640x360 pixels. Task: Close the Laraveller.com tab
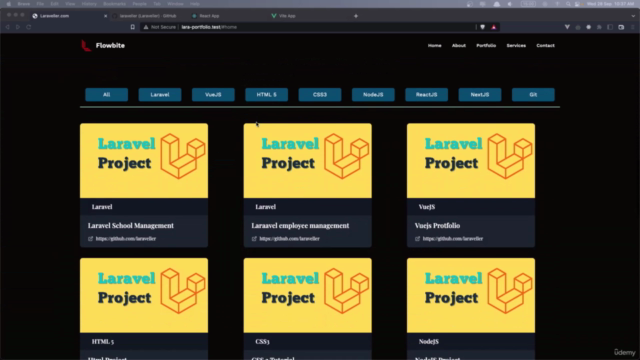tap(105, 16)
